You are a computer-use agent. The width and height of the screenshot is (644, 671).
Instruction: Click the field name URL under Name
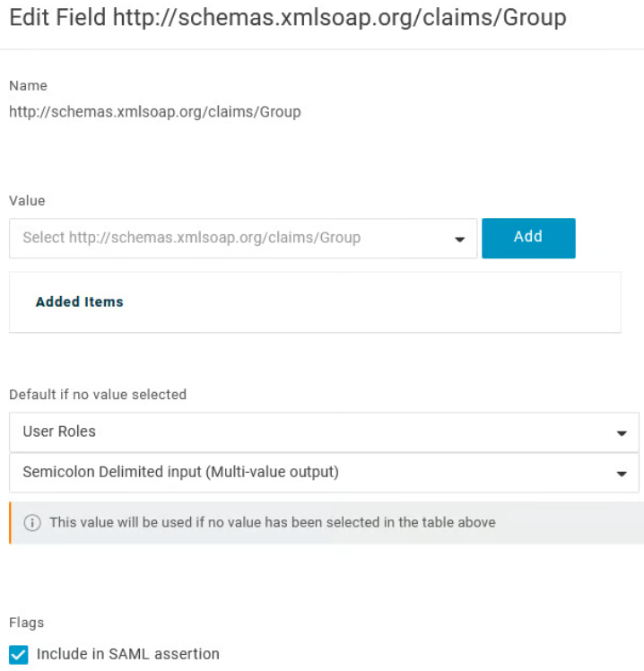154,113
